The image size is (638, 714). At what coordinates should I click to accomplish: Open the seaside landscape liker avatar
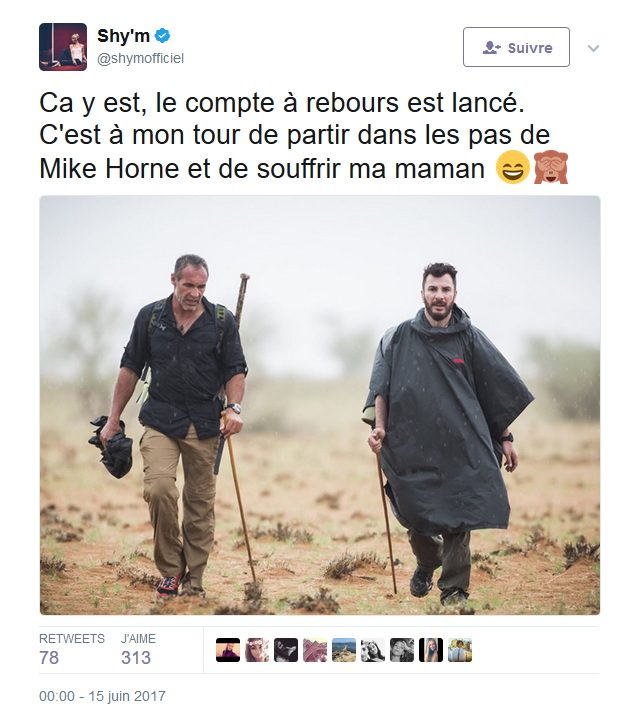[x=344, y=650]
